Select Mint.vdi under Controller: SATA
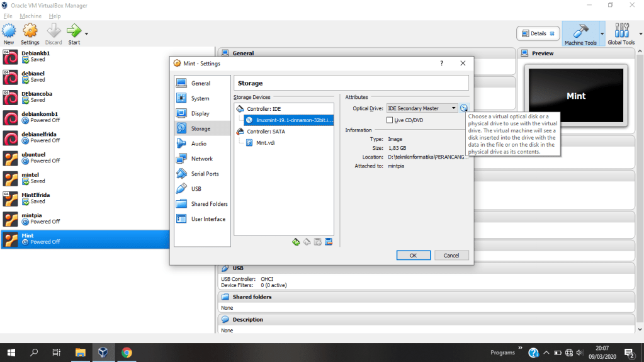Screen dimensions: 644x362 265,143
